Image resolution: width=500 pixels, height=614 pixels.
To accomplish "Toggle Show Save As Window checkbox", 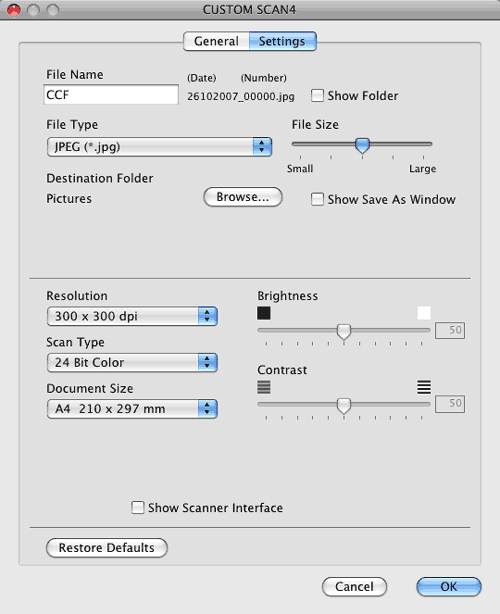I will (317, 199).
